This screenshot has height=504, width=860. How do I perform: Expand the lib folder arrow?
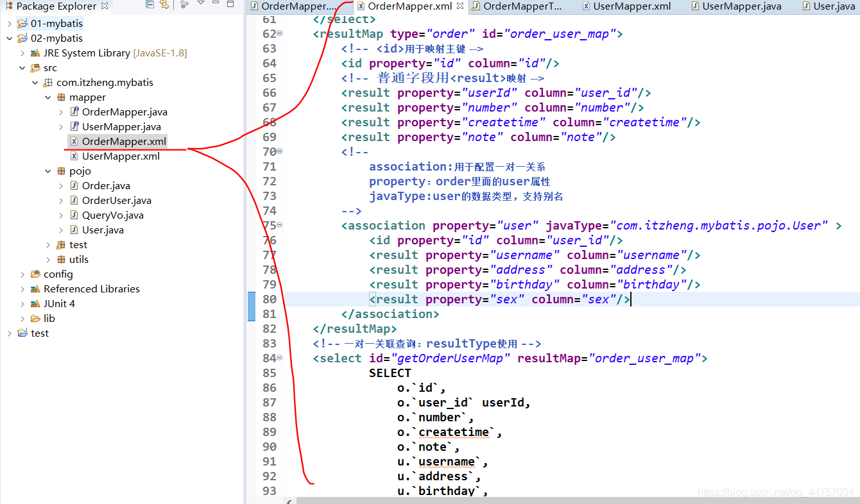click(x=22, y=319)
